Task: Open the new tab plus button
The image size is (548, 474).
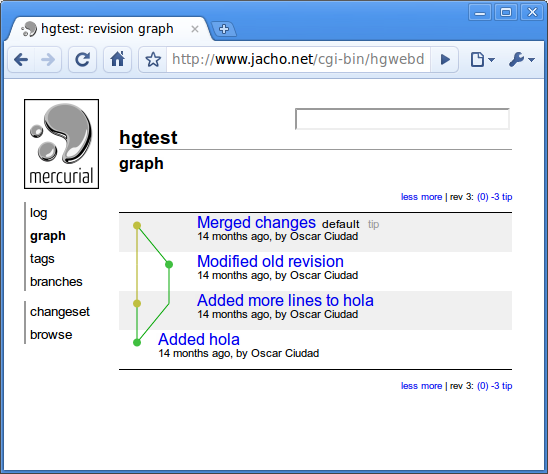Action: tap(224, 29)
